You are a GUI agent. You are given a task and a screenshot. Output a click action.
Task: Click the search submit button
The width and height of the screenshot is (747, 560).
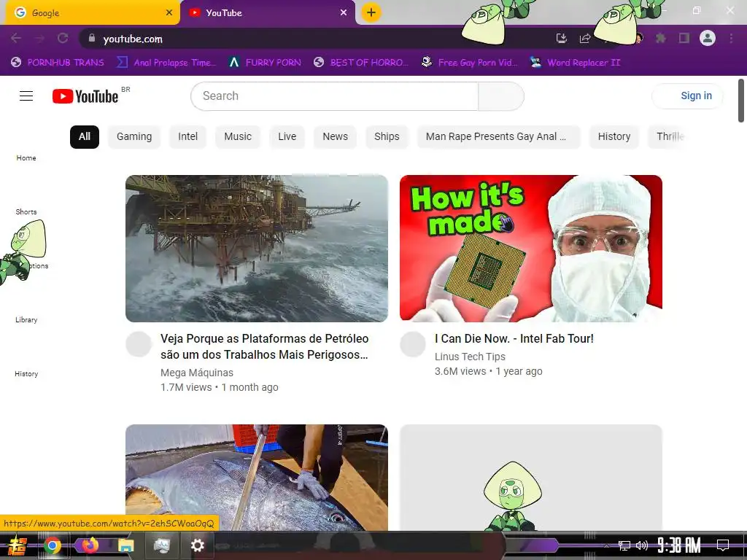(501, 96)
